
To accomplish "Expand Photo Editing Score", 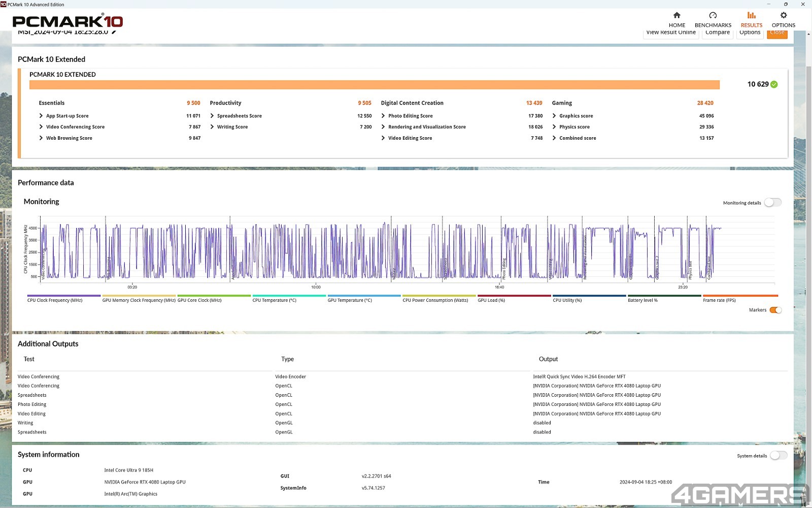I will click(x=383, y=116).
